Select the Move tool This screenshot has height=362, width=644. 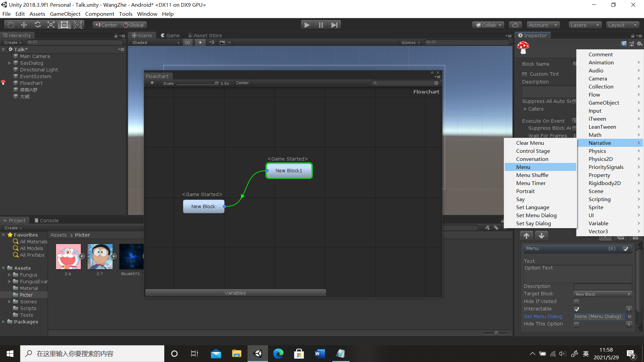tap(24, 25)
